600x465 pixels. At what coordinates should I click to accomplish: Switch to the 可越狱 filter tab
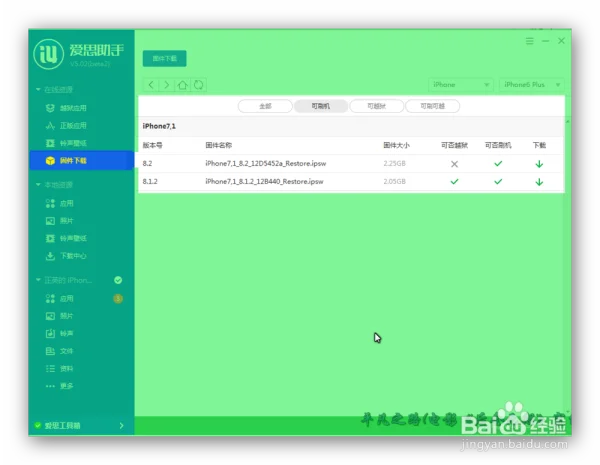pos(377,106)
